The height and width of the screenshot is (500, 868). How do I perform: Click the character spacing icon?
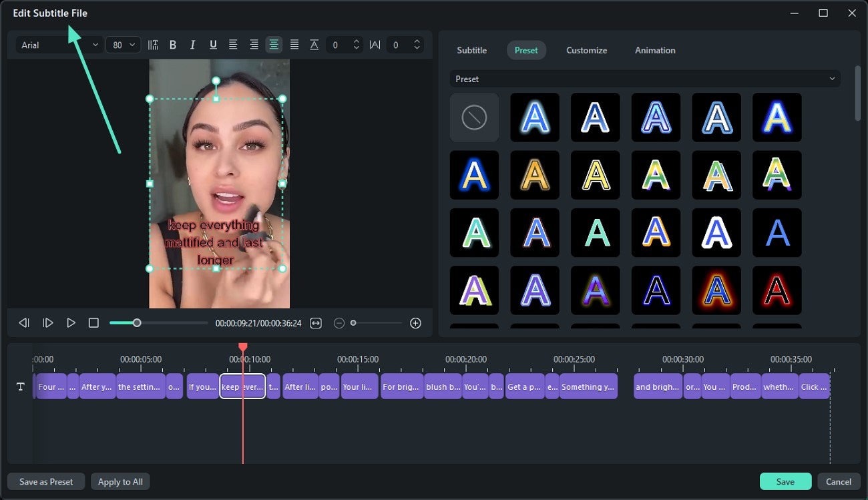pos(375,45)
